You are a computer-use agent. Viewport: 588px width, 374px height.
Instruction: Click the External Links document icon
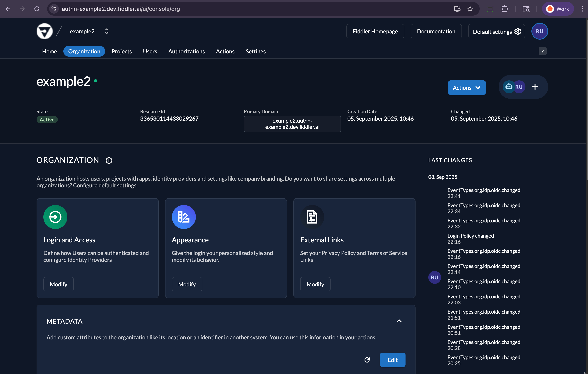tap(312, 217)
